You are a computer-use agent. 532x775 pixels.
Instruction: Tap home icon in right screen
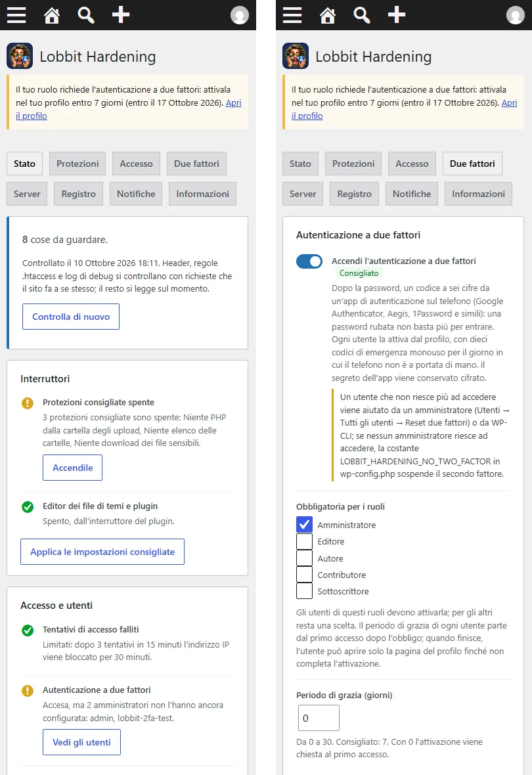pos(328,15)
